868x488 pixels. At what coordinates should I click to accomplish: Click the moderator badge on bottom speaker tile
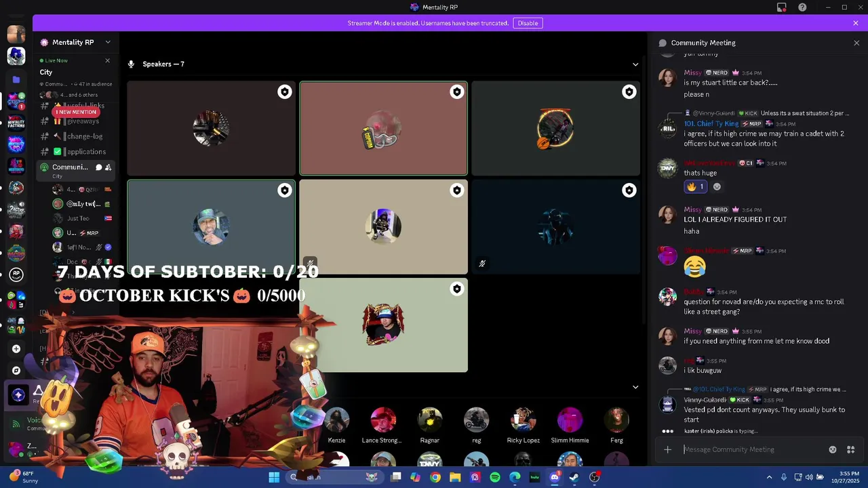(x=457, y=289)
